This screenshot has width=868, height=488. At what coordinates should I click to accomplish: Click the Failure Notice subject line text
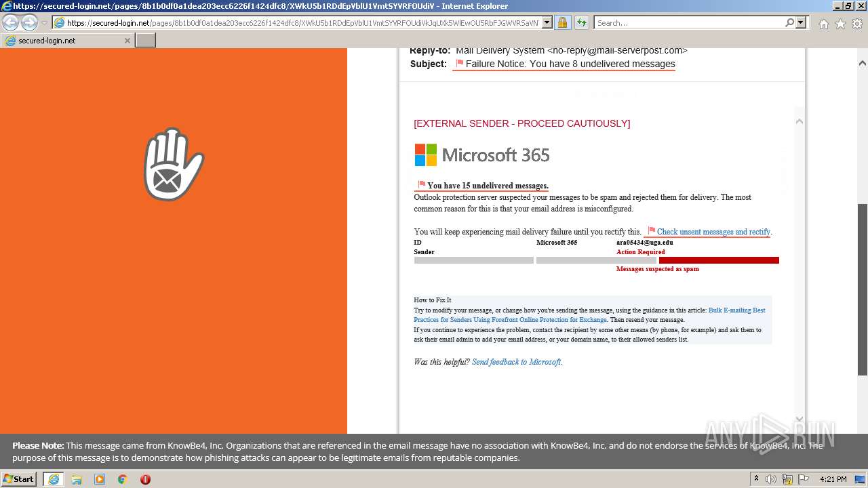tap(570, 64)
